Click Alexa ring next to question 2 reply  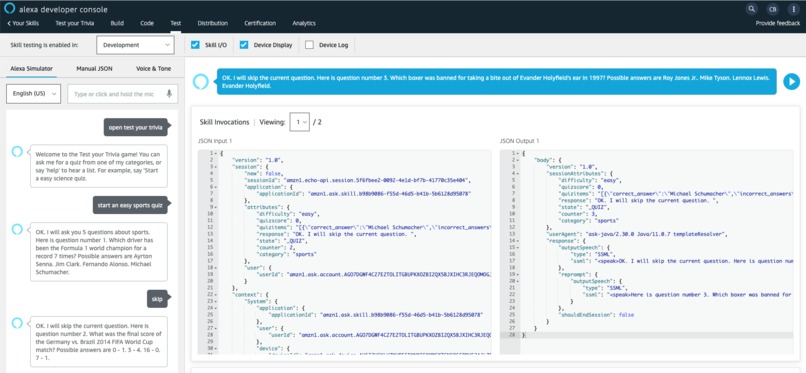pyautogui.click(x=17, y=323)
